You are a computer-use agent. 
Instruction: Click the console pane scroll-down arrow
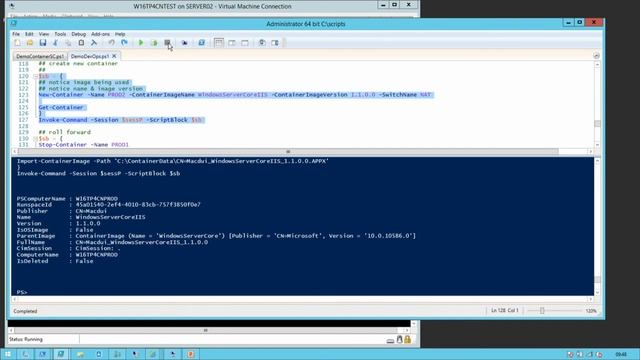click(597, 293)
